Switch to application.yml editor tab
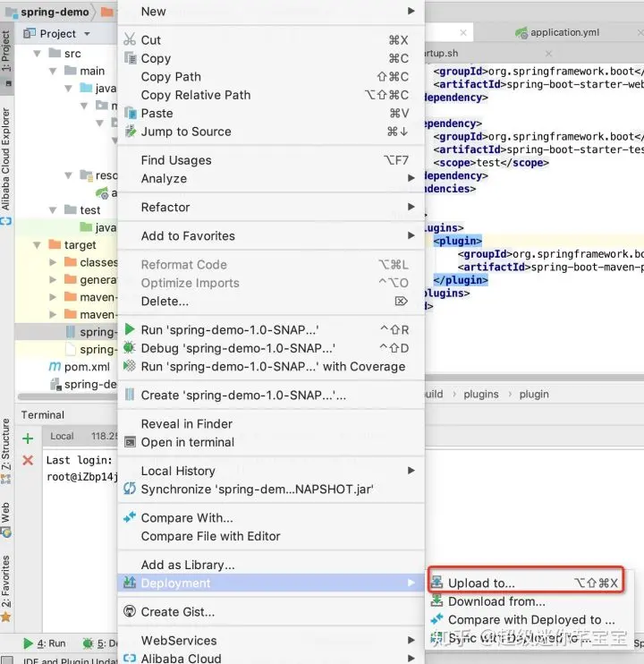644x664 pixels. pos(564,32)
